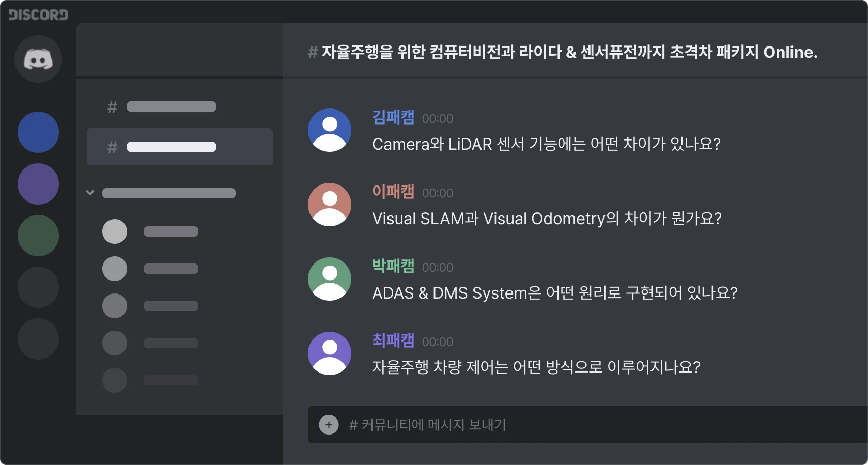Click the message 'ADAS & DMS System은 어떤 원리로'
Screen dimensions: 868x465
pos(497,292)
